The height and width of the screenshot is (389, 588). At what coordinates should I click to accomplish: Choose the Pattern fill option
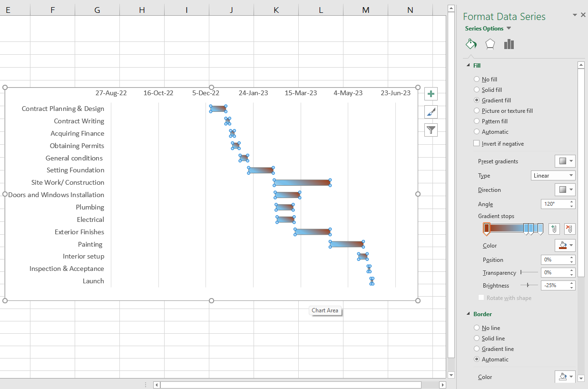pos(477,121)
